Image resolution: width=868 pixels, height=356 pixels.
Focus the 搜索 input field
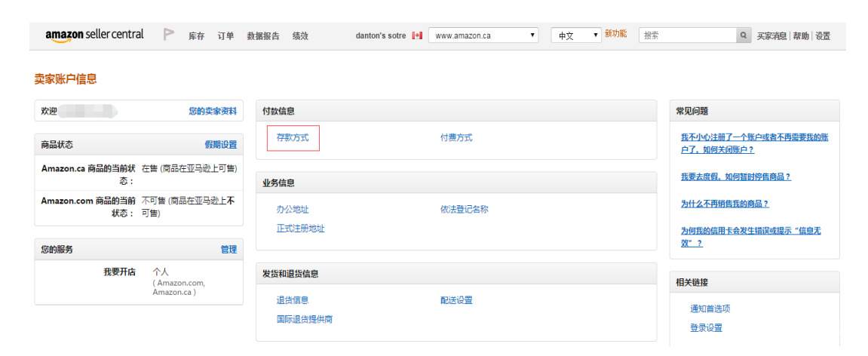point(688,35)
